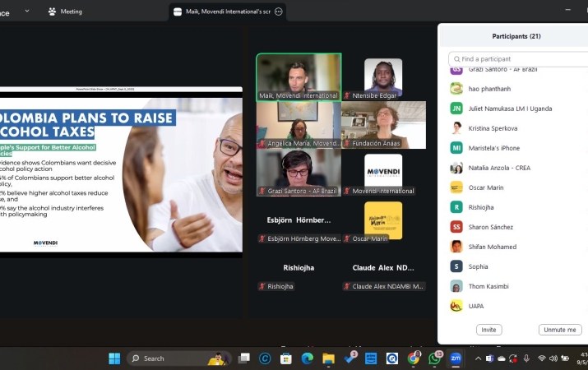The width and height of the screenshot is (588, 370).
Task: Open WhatsApp from taskbar
Action: pos(434,358)
